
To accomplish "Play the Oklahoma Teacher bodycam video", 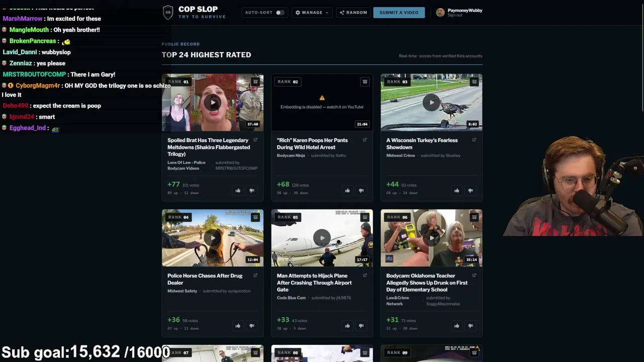I will [x=431, y=238].
